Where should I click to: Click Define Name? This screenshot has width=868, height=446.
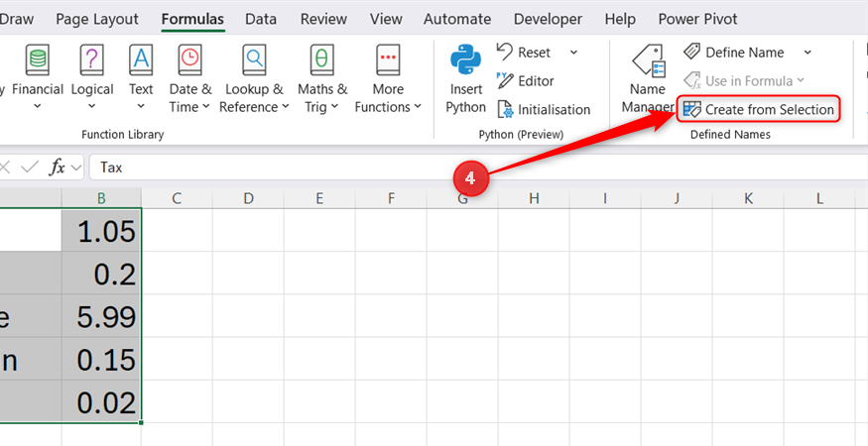click(x=733, y=53)
